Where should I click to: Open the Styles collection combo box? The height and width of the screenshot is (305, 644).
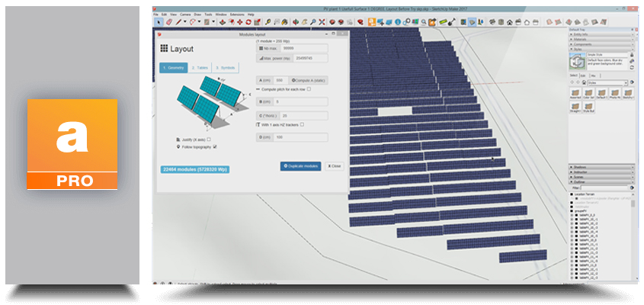(607, 82)
